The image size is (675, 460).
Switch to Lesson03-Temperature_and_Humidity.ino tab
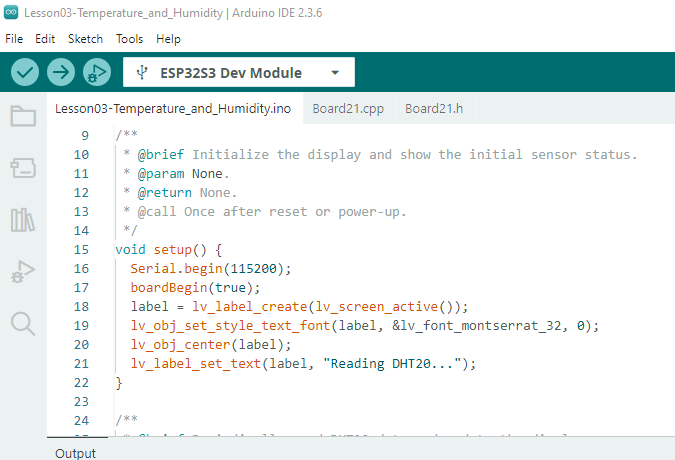click(x=173, y=108)
